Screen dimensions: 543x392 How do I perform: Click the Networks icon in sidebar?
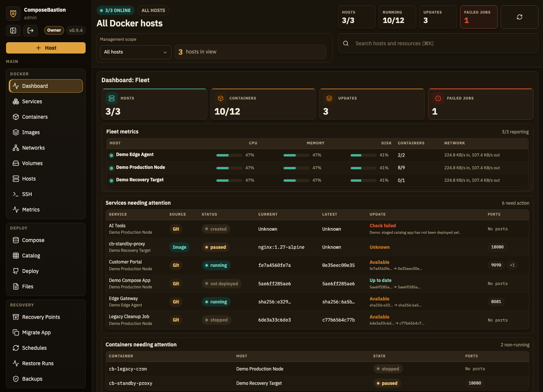point(16,148)
